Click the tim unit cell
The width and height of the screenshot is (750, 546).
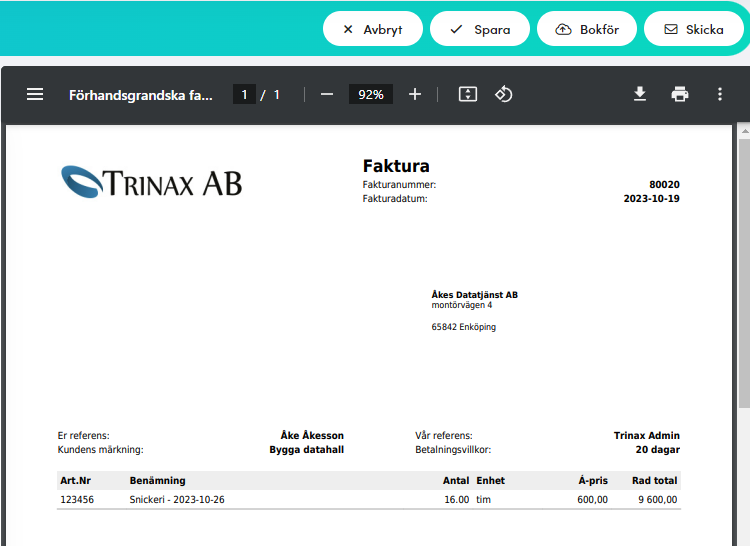coord(484,500)
